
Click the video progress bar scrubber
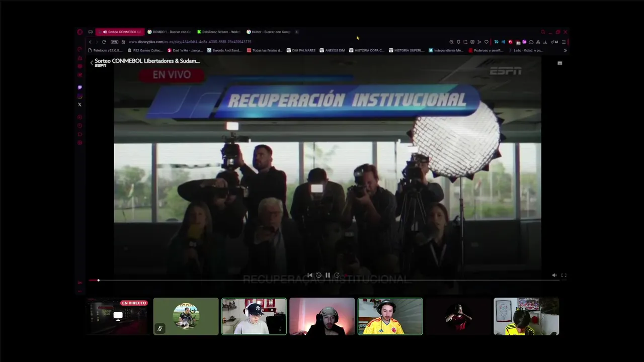point(98,280)
